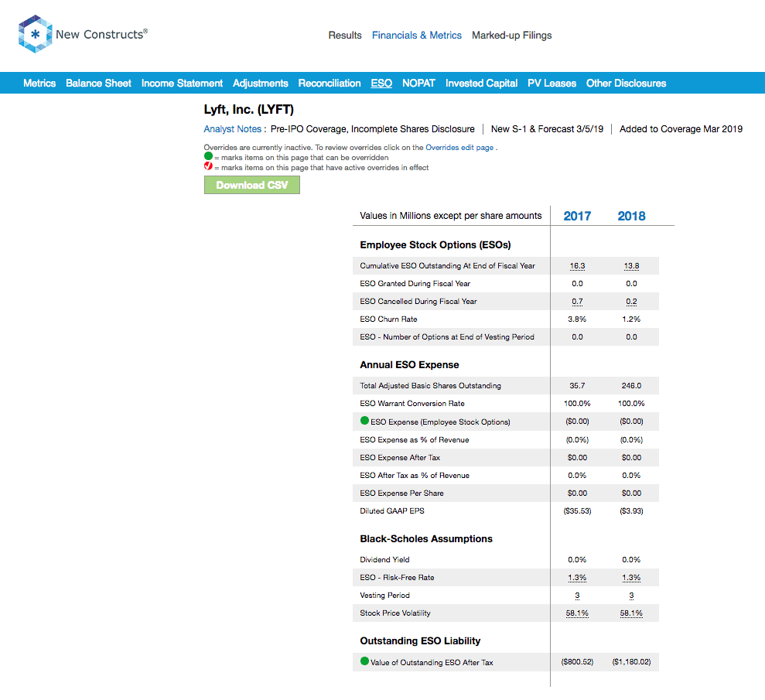Image resolution: width=765 pixels, height=700 pixels.
Task: Click 2017 ESO Risk-Free Rate 1.3%
Action: [577, 578]
